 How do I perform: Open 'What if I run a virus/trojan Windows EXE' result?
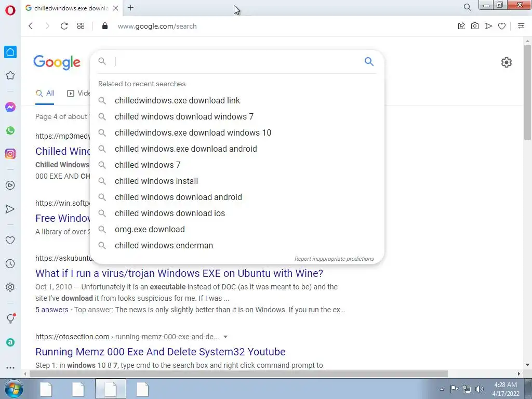[x=179, y=273]
